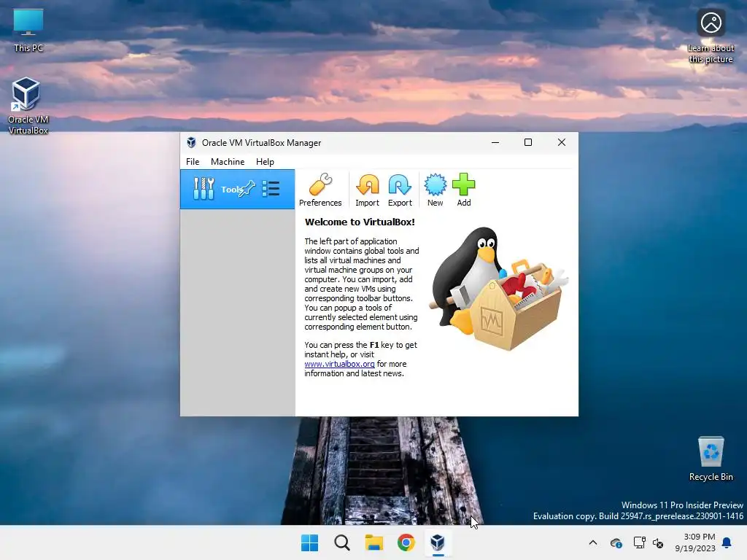Click the Export appliance icon
Image resolution: width=747 pixels, height=560 pixels.
(x=400, y=190)
